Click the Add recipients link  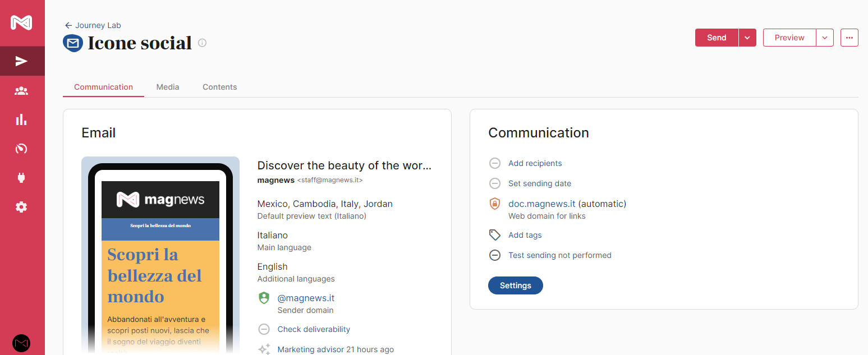coord(535,163)
